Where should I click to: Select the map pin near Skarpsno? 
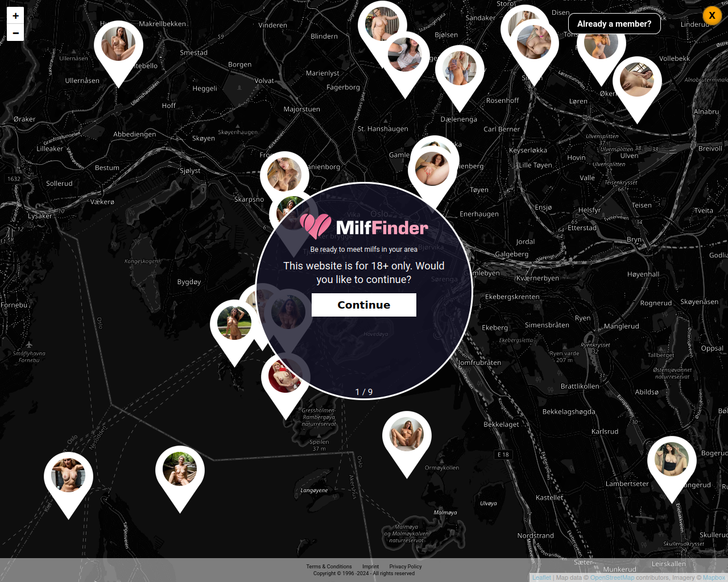(284, 176)
